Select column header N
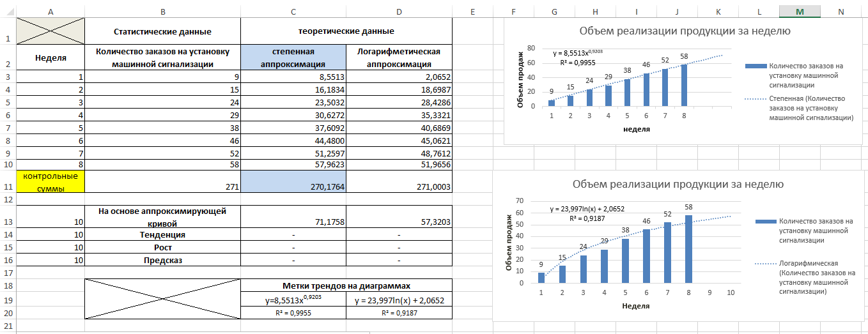868x334 pixels. [x=841, y=11]
